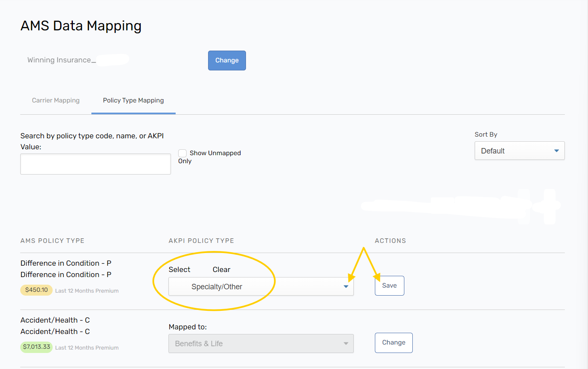Switch to the Carrier Mapping tab
The height and width of the screenshot is (369, 588).
click(x=56, y=100)
